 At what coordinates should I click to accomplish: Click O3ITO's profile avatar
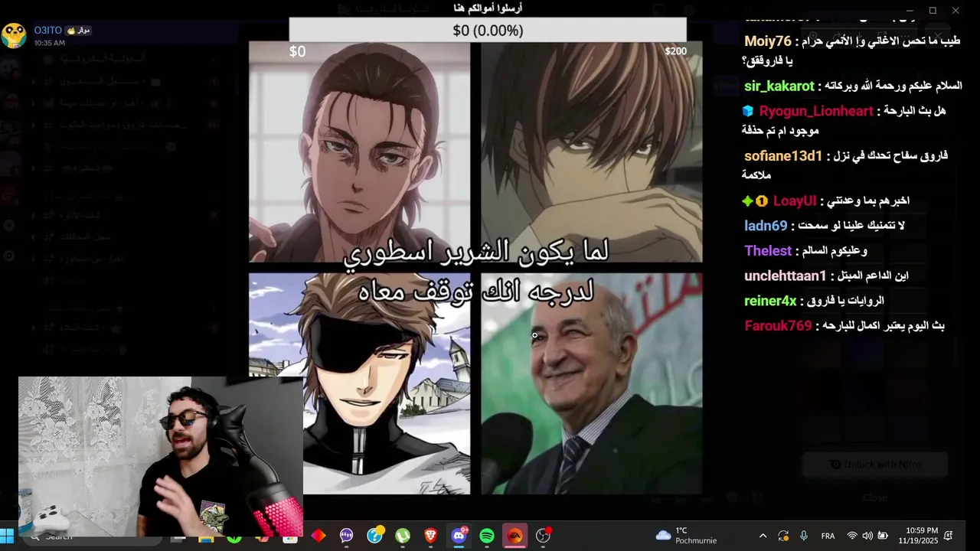coord(14,35)
